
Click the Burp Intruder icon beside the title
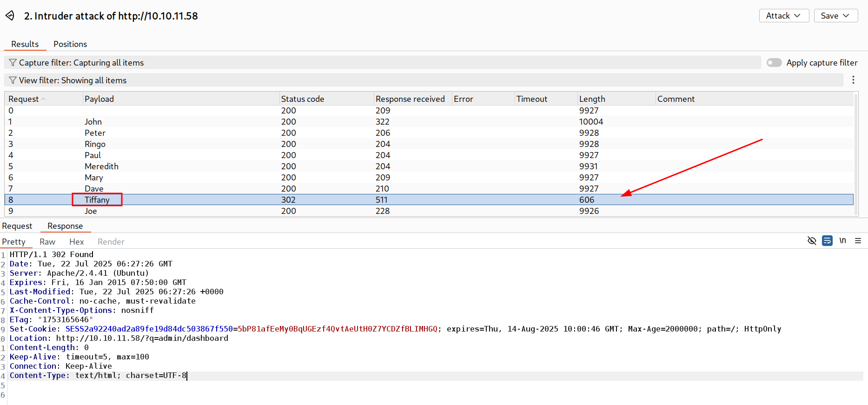pos(10,16)
